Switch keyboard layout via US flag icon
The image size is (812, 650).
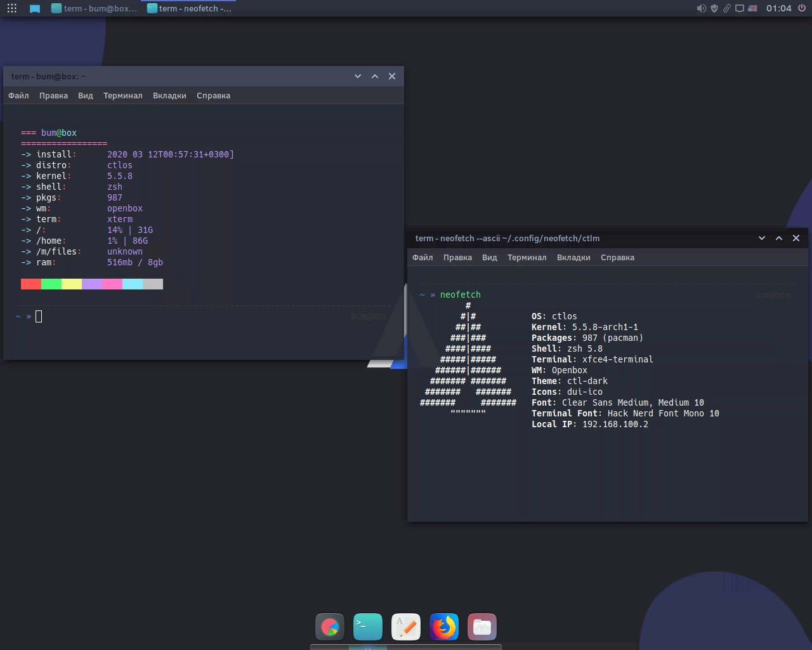tap(752, 8)
